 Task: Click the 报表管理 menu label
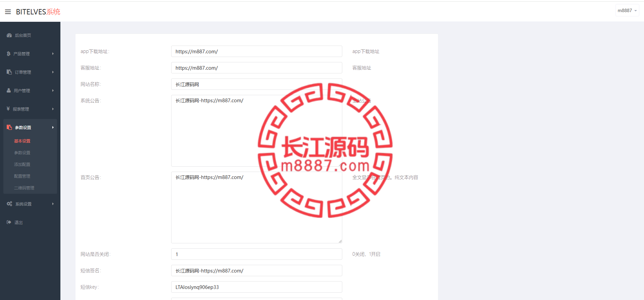(21, 109)
